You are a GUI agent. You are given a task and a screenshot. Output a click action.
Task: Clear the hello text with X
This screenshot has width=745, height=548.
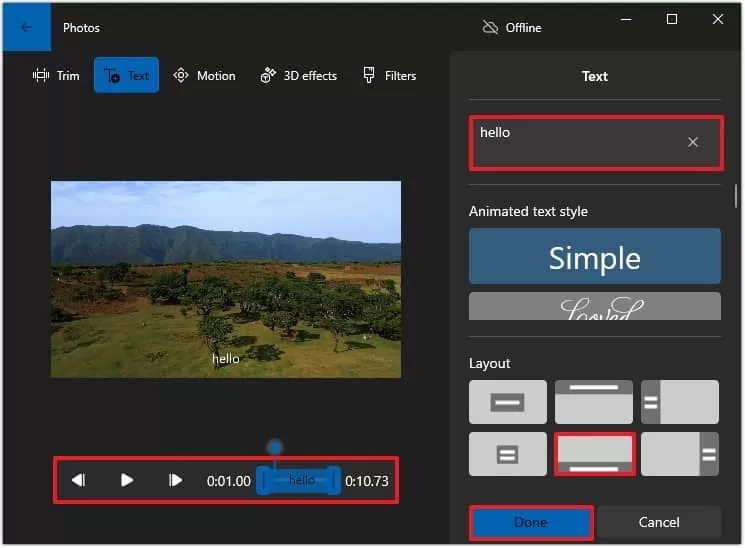692,142
